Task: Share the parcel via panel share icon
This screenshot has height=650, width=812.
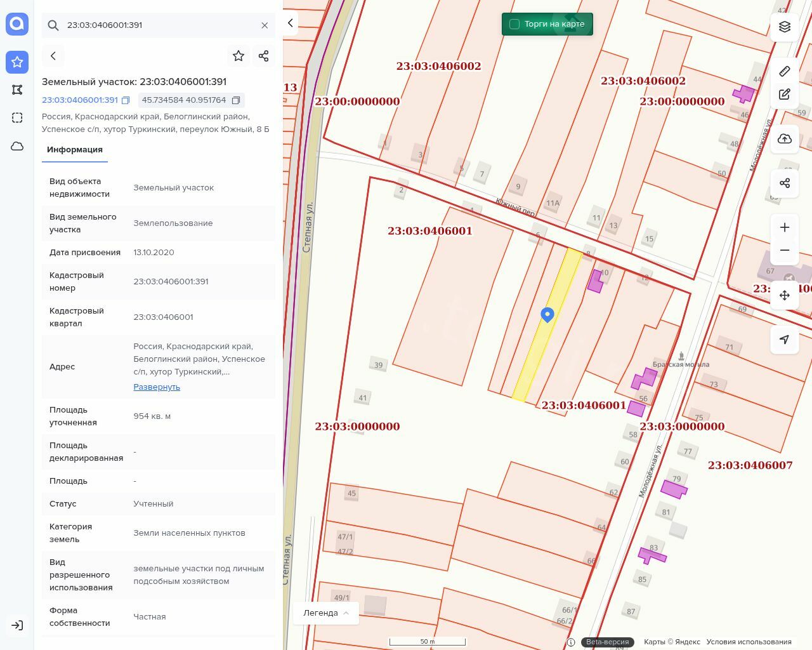Action: [x=264, y=56]
